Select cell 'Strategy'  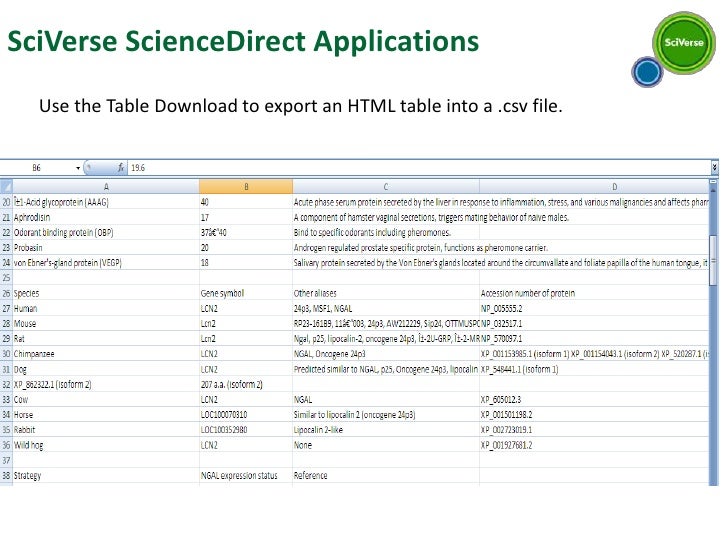click(106, 475)
